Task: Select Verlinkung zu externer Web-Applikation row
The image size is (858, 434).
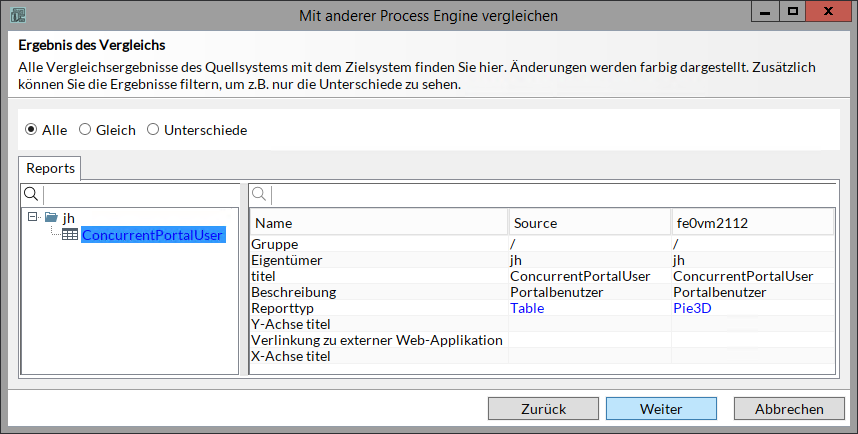Action: coord(542,340)
